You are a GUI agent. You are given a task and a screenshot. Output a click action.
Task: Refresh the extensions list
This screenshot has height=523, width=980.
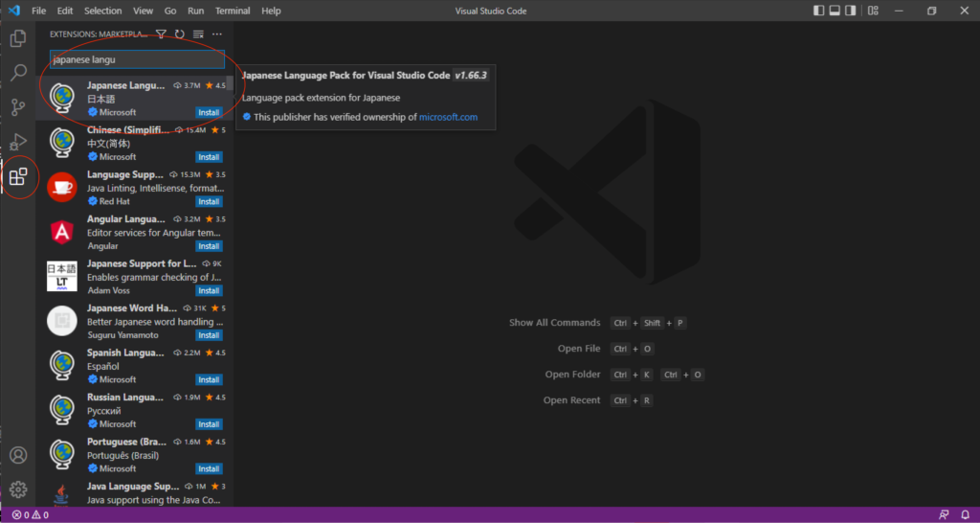[179, 34]
